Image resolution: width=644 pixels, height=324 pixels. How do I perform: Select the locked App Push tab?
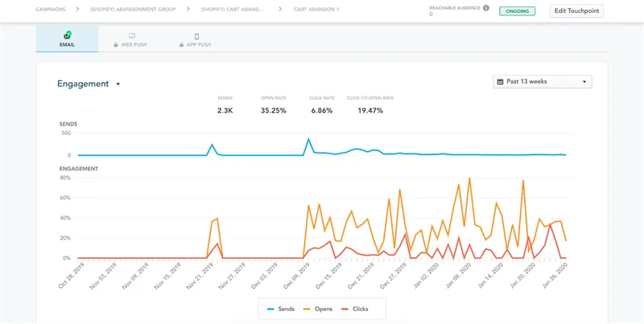[196, 39]
